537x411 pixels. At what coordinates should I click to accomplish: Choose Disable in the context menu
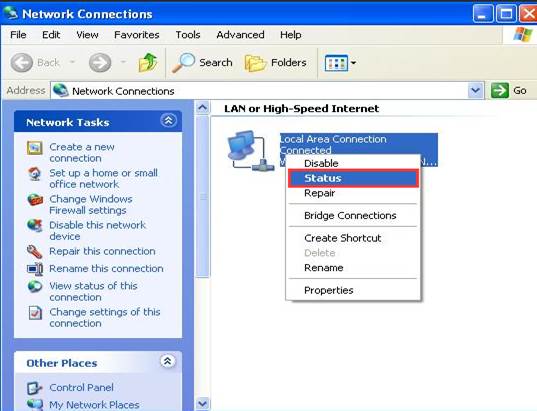coord(353,163)
